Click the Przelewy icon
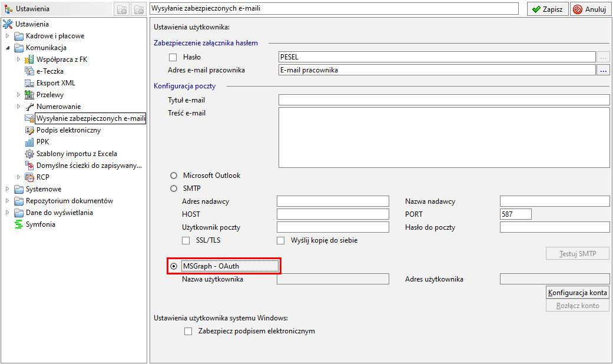Viewport: 613px width, 364px height. (29, 95)
